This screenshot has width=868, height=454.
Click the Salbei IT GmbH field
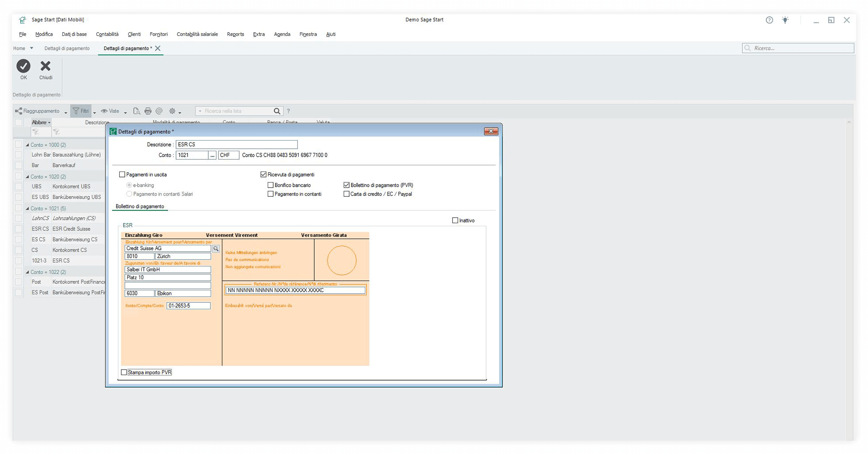(168, 270)
